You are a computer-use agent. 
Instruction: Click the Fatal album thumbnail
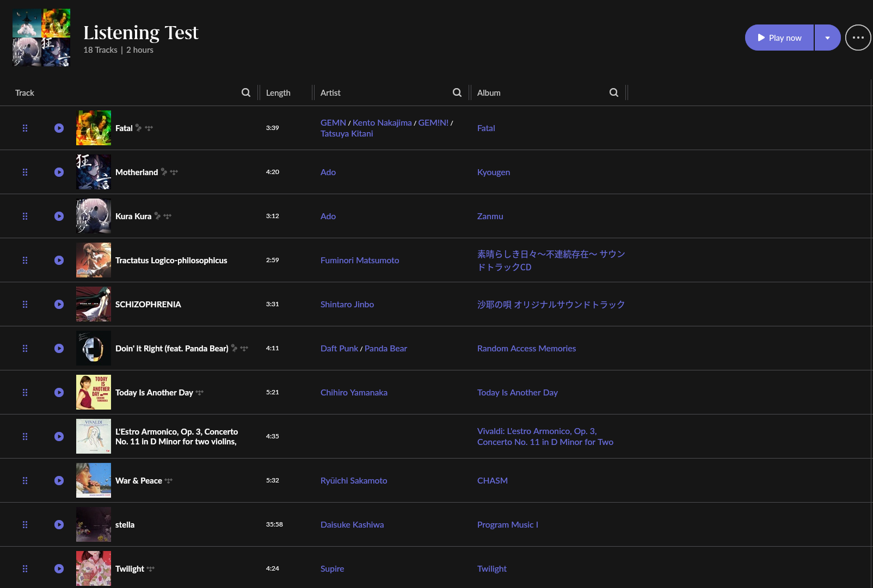point(94,128)
